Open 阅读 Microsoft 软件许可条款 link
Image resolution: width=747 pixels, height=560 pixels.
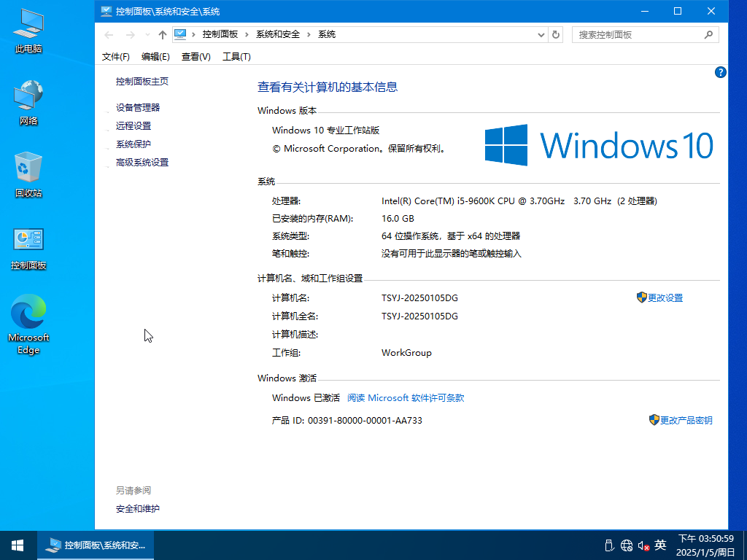point(406,397)
